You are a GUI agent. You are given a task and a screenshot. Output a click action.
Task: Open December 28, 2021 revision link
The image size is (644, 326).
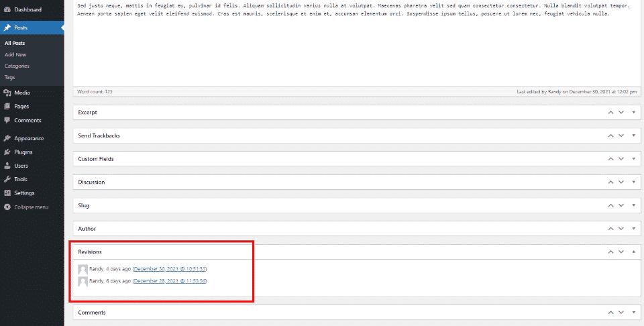[x=170, y=281]
